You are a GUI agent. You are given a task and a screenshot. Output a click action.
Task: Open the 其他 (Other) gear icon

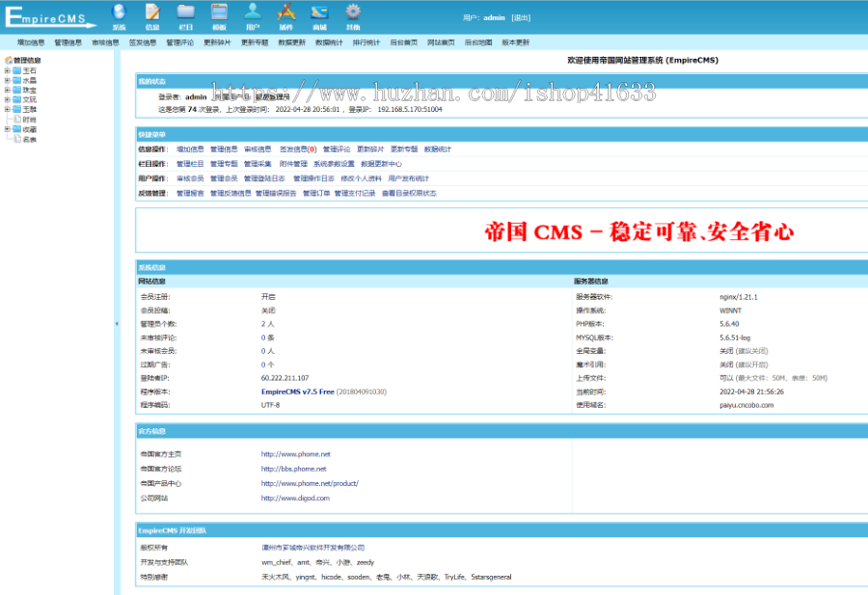353,16
